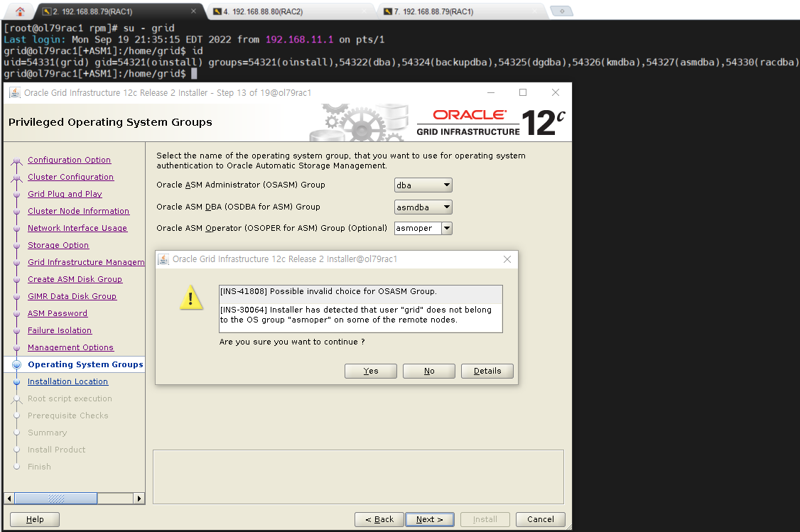Viewport: 800px width, 532px height.
Task: Go to previous step with Back button
Action: pos(379,519)
